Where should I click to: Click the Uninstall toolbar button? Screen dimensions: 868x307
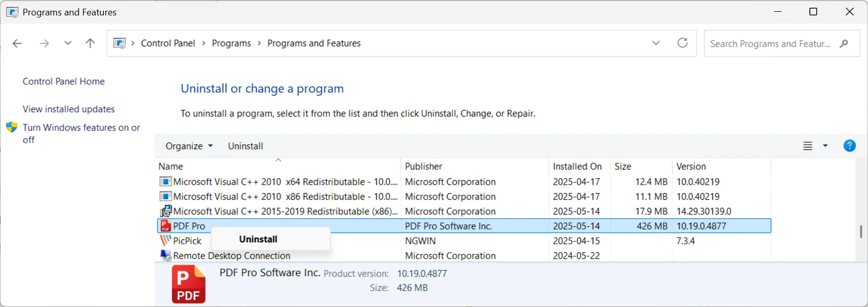[246, 146]
